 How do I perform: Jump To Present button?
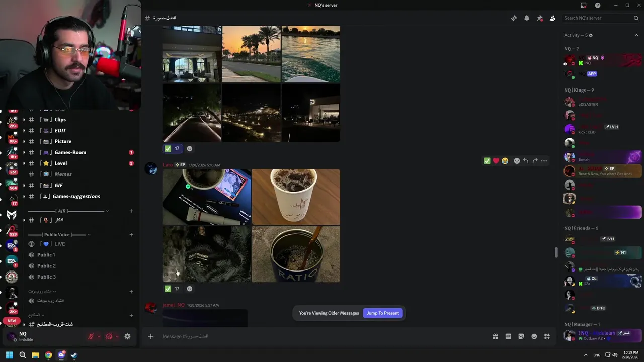point(382,313)
